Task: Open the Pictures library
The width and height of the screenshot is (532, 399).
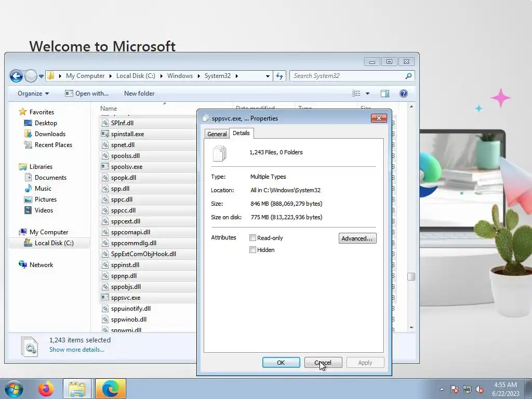Action: coord(46,199)
